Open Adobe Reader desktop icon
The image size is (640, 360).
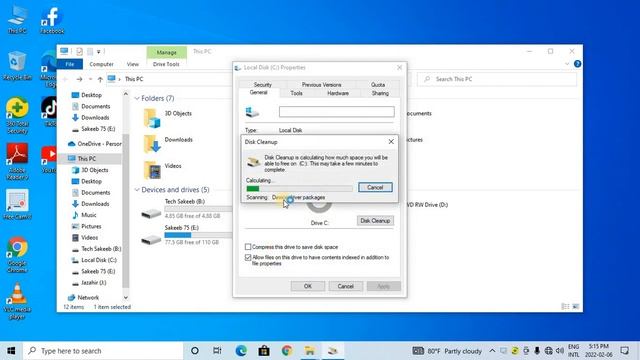[x=17, y=162]
